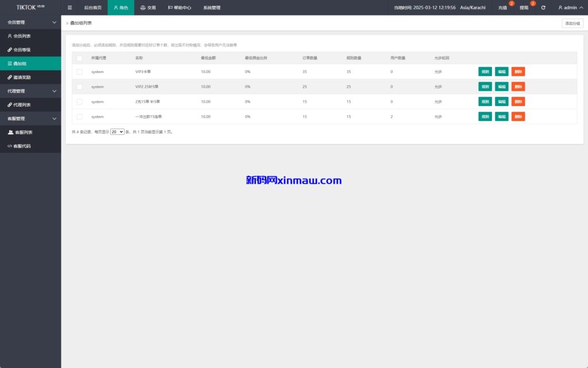Open 会员列表 in the sidebar
Image resolution: width=588 pixels, height=368 pixels.
point(22,36)
